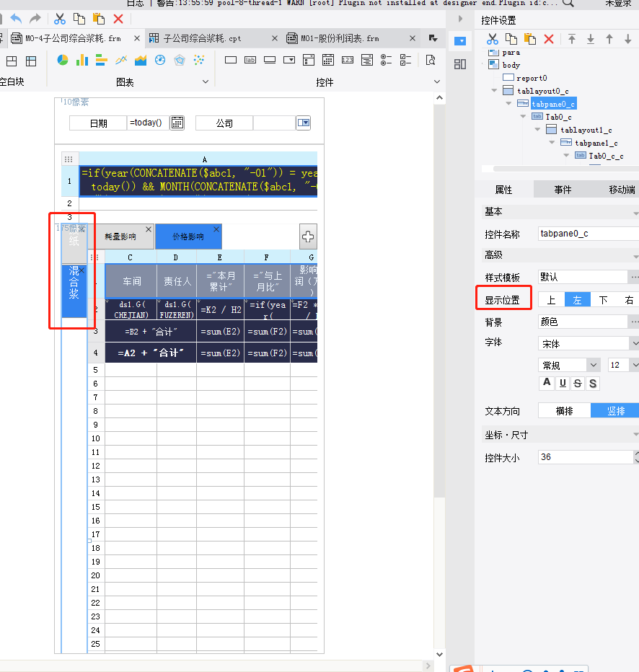Toggle the underline U font style
The width and height of the screenshot is (639, 672).
point(563,383)
